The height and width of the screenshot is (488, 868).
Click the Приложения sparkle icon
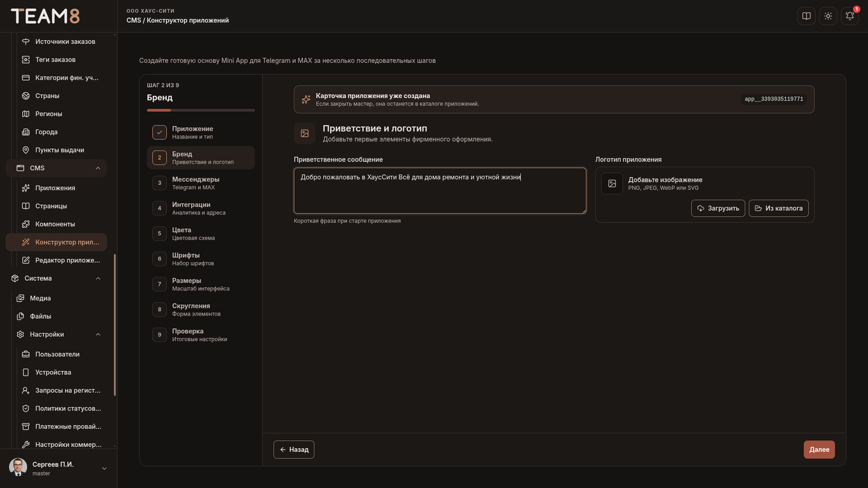pyautogui.click(x=26, y=188)
